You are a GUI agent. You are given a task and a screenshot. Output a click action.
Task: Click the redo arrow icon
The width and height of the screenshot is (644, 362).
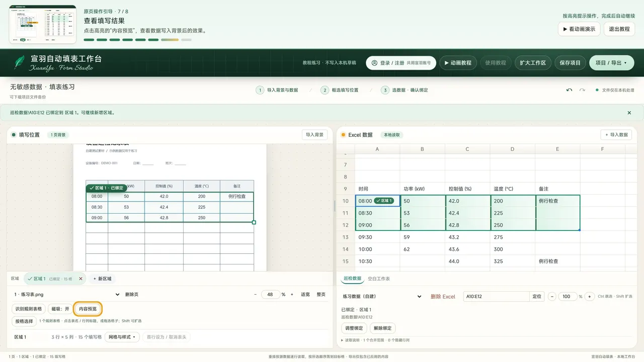tap(582, 90)
